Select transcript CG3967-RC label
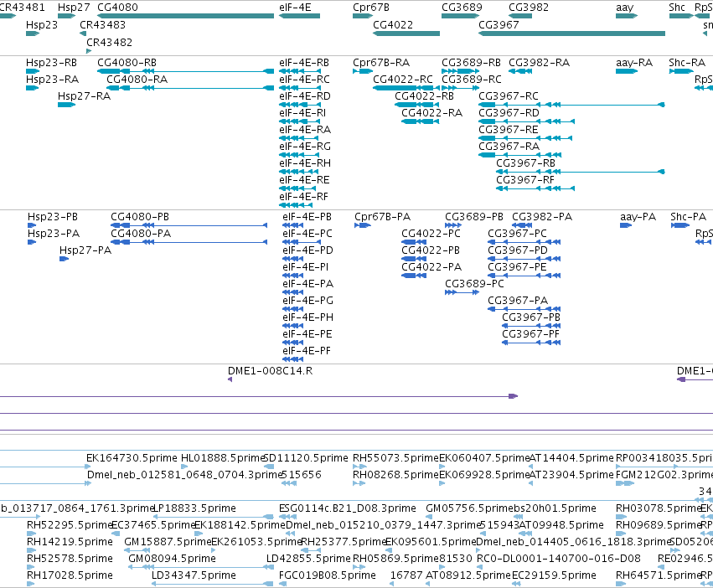713x588 pixels. 509,96
